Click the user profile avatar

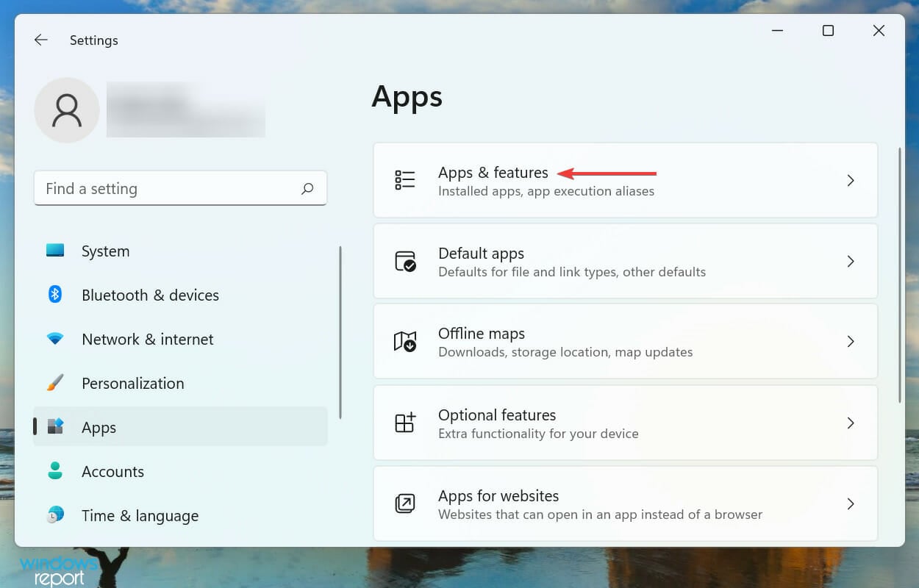pyautogui.click(x=66, y=110)
